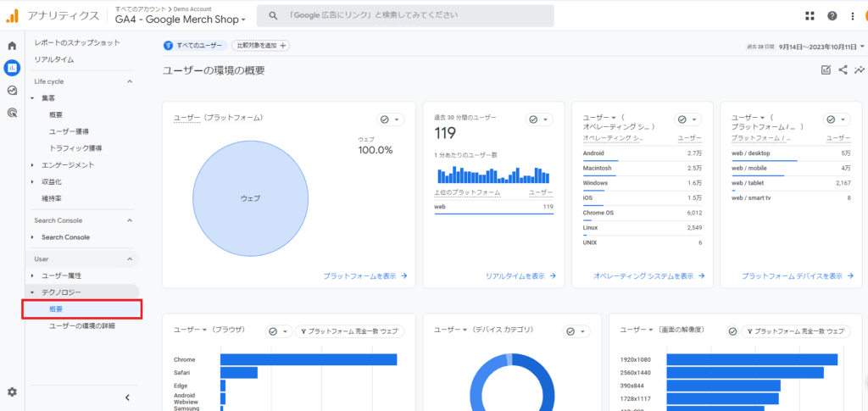Click リアルタイムを表示 link
Image resolution: width=868 pixels, height=411 pixels.
coord(521,275)
